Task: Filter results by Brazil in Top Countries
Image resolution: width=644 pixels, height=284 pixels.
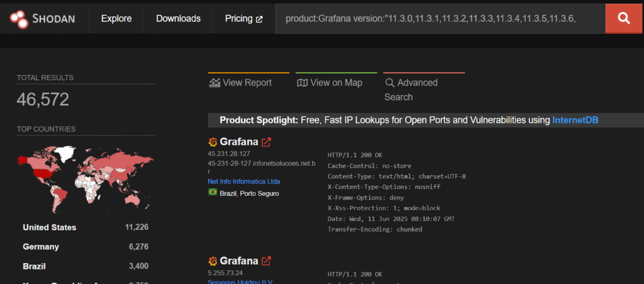Action: [34, 266]
